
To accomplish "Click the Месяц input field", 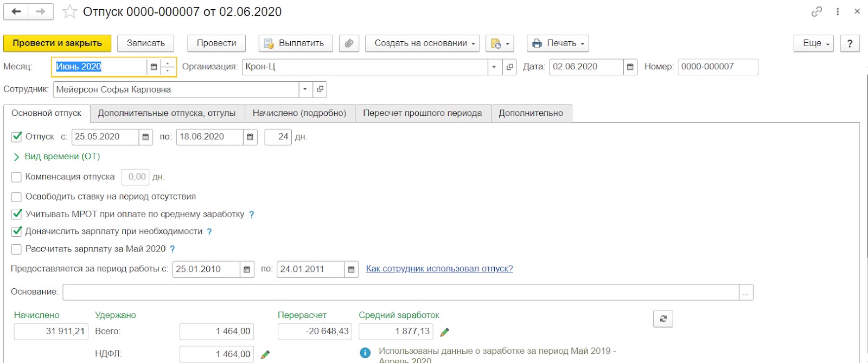I will click(100, 67).
